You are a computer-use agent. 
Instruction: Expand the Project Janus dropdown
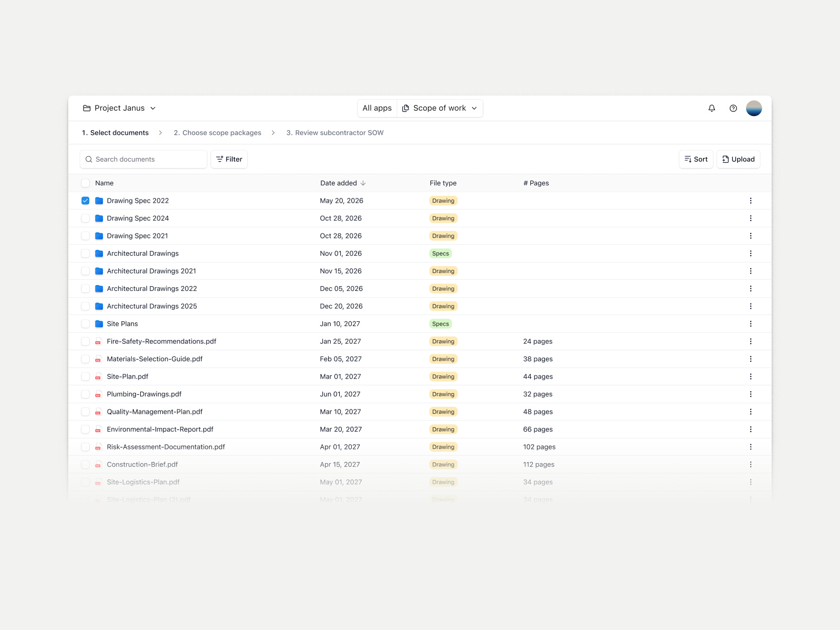point(152,108)
